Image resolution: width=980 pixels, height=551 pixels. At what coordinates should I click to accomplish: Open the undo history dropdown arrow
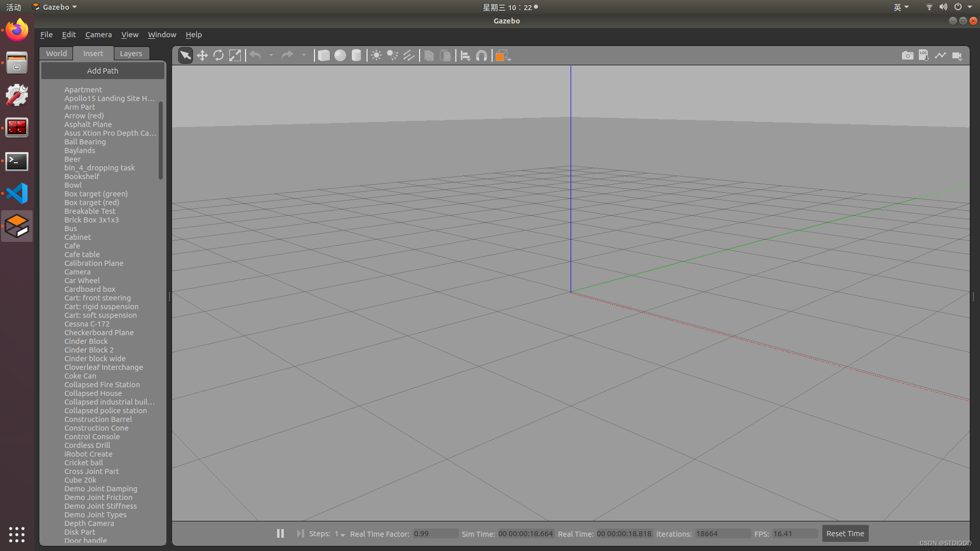pos(271,56)
